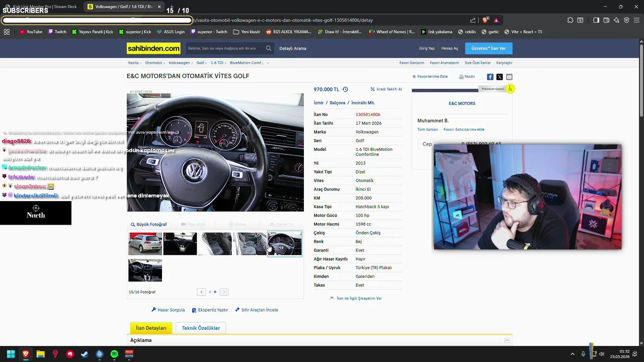Open Brave Wallet icon
This screenshot has height=362, width=644.
coord(606,20)
